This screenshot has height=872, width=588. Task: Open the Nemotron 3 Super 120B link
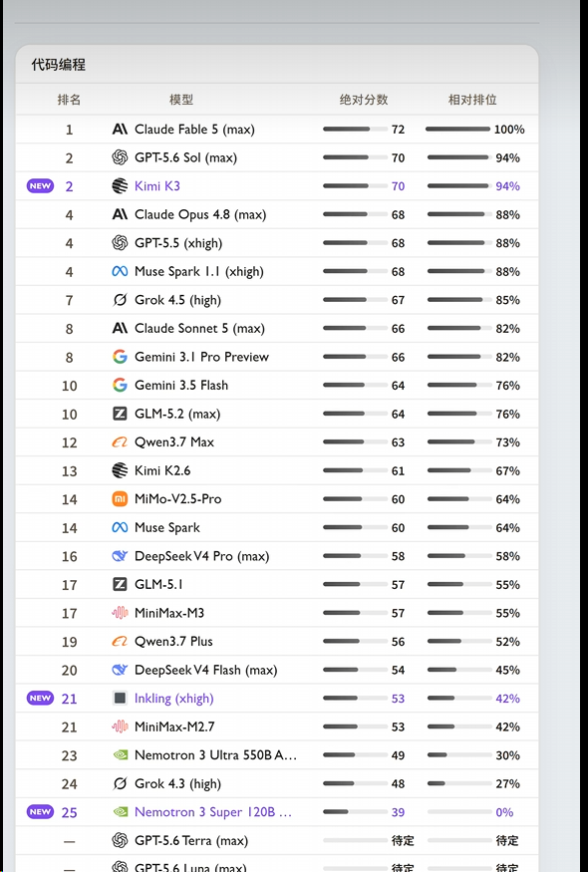[x=213, y=812]
